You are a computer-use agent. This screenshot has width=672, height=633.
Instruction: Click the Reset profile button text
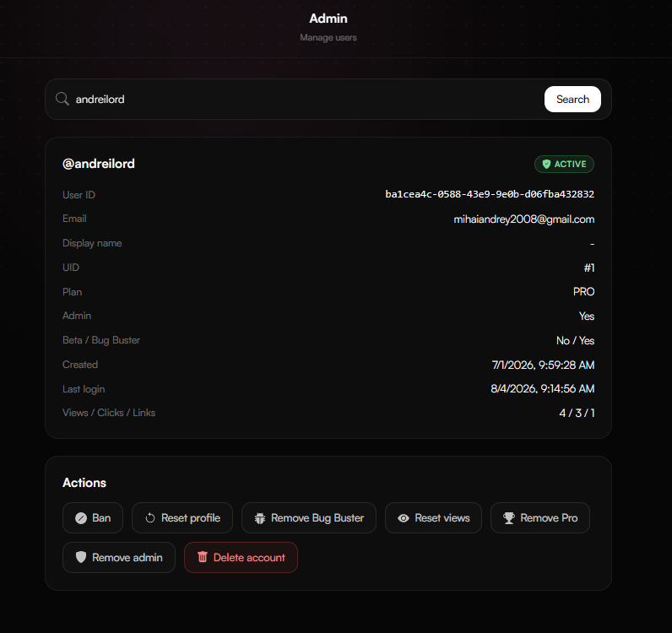click(x=191, y=518)
